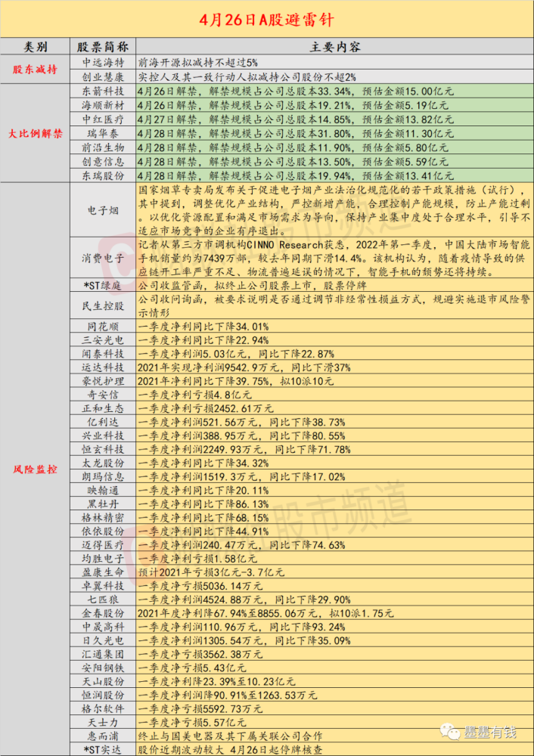Click the cell '预计2021年亏损3亿元-3.7亿元'
The height and width of the screenshot is (756, 534).
point(334,572)
